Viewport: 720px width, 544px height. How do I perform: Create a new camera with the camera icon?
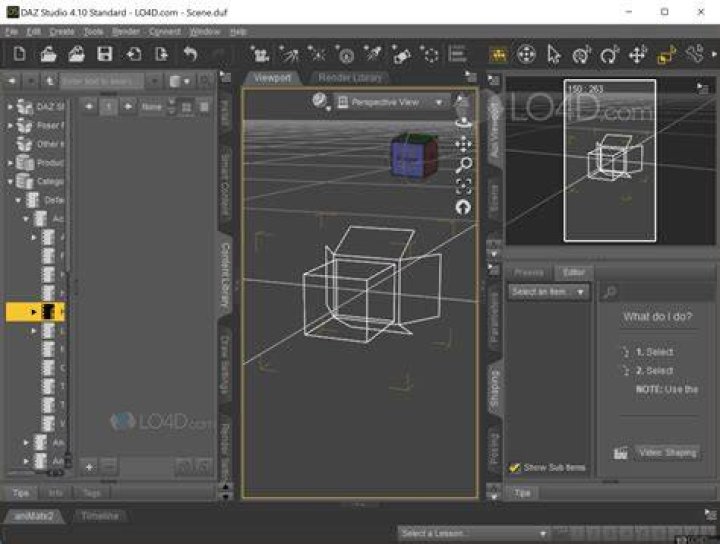[x=260, y=55]
